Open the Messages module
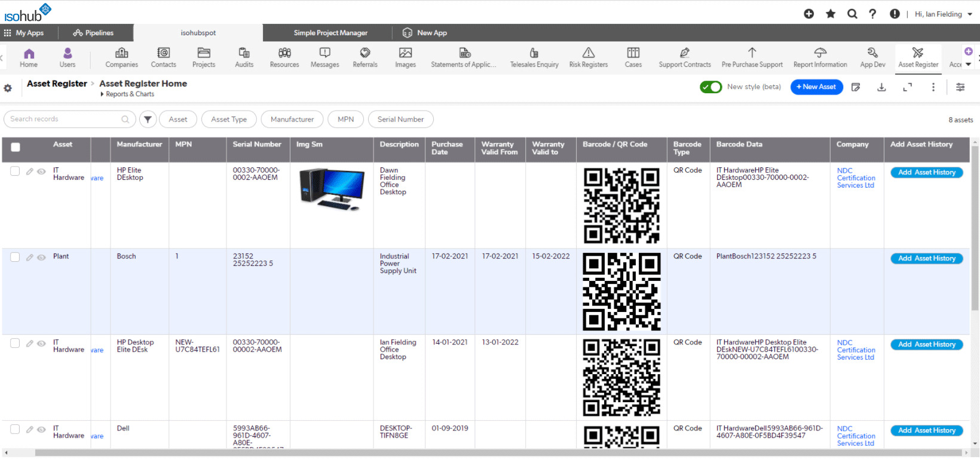 coord(325,58)
